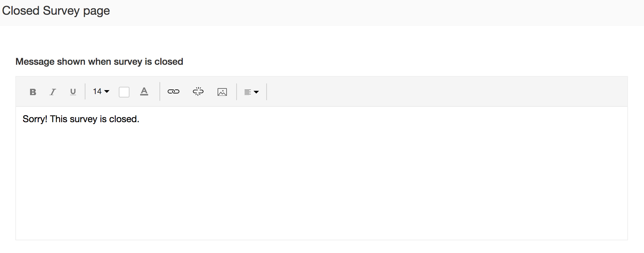Pick the white background color swatch
This screenshot has width=644, height=253.
(x=124, y=92)
